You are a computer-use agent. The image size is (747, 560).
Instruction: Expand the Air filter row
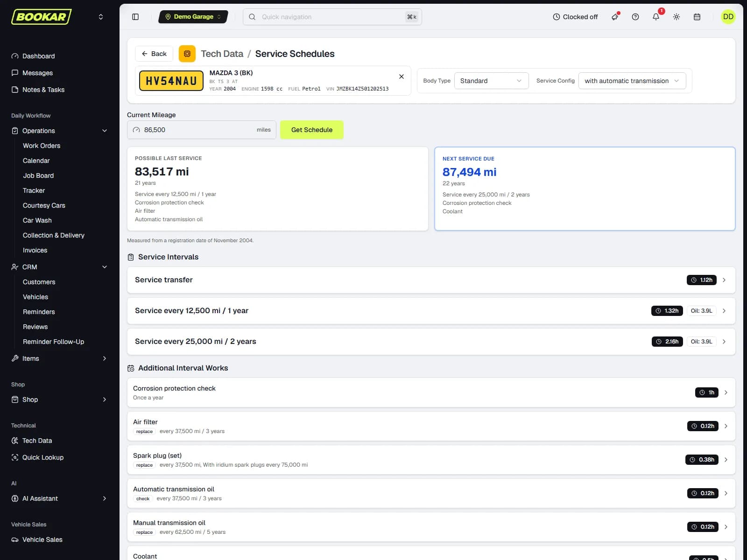[x=431, y=426]
